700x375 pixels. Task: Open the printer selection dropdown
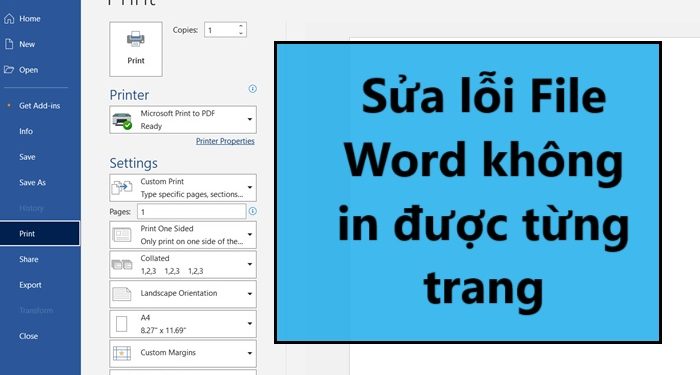(183, 120)
